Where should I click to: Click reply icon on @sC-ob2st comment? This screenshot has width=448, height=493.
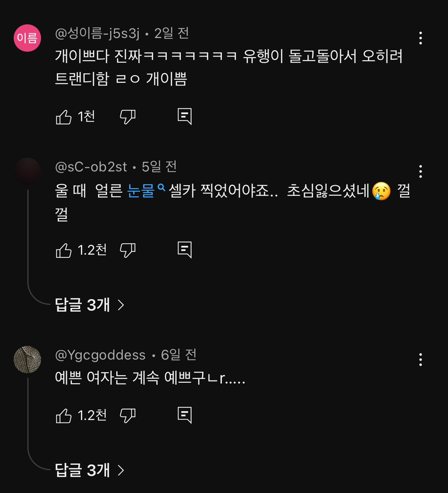[184, 250]
